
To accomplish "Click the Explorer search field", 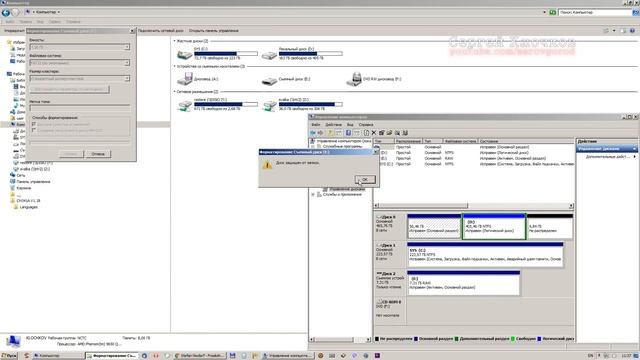I will pyautogui.click(x=595, y=12).
